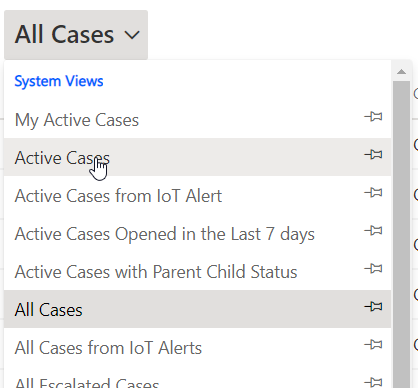This screenshot has height=388, width=418.
Task: Pin Active Cases Opened in the Last 7 days
Action: pos(373,231)
